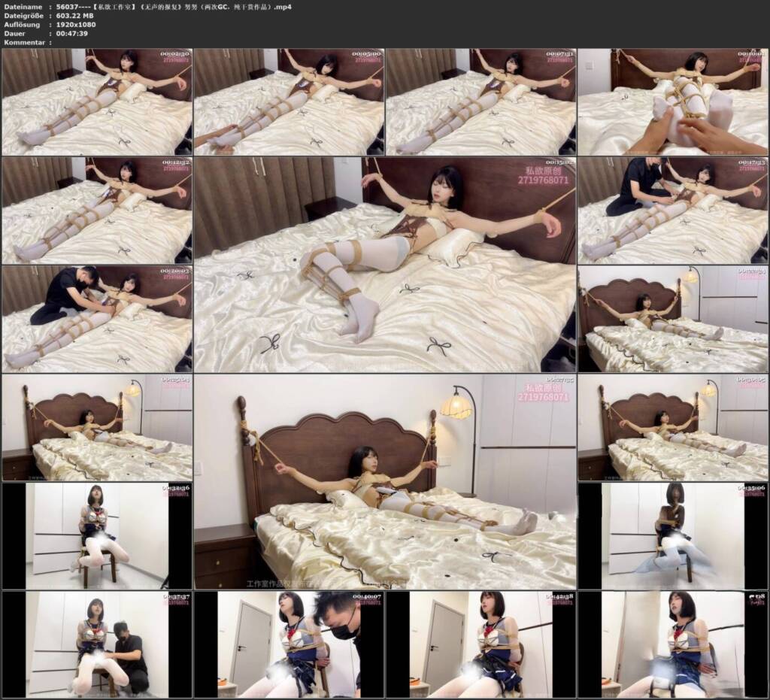Choose the thumbnail stamped 00:17:33
This screenshot has width=770, height=700.
click(x=672, y=211)
